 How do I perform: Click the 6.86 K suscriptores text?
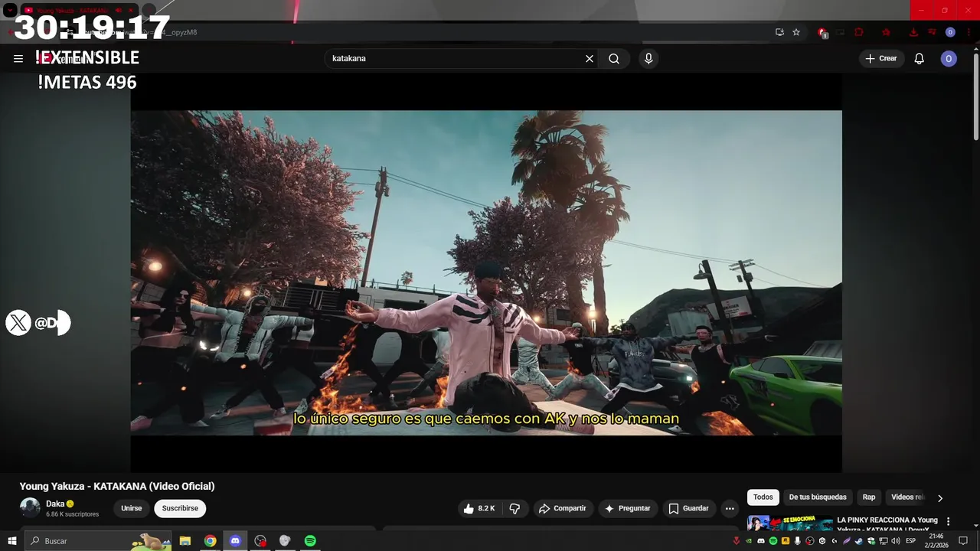click(x=72, y=514)
